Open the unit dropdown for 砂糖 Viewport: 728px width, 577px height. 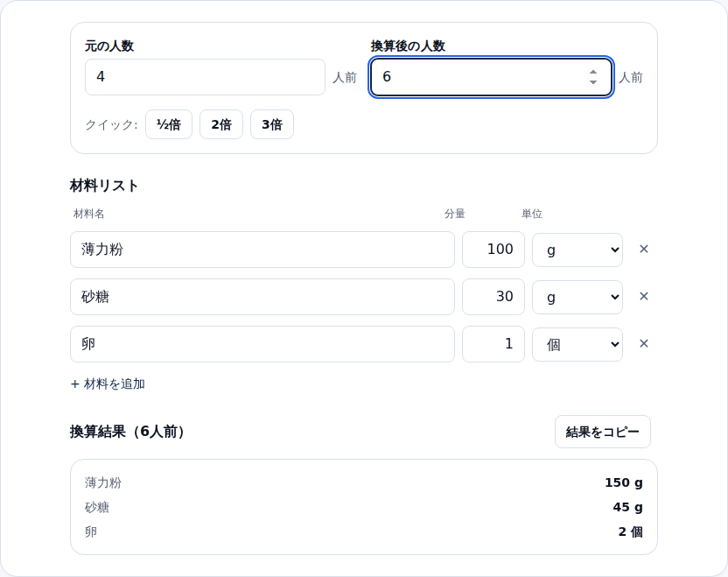click(577, 298)
